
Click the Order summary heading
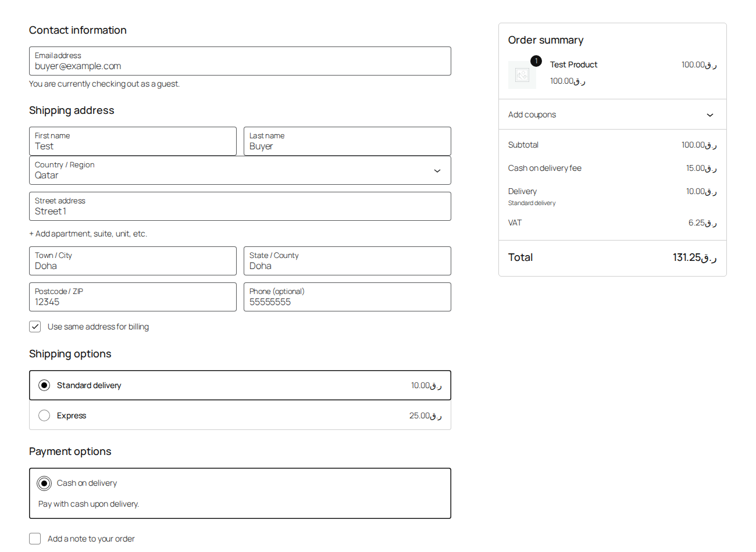click(x=545, y=40)
